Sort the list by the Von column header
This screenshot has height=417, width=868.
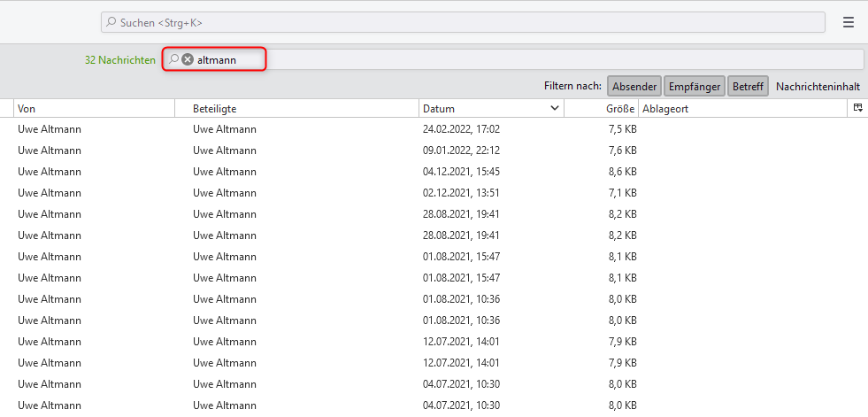click(x=94, y=109)
